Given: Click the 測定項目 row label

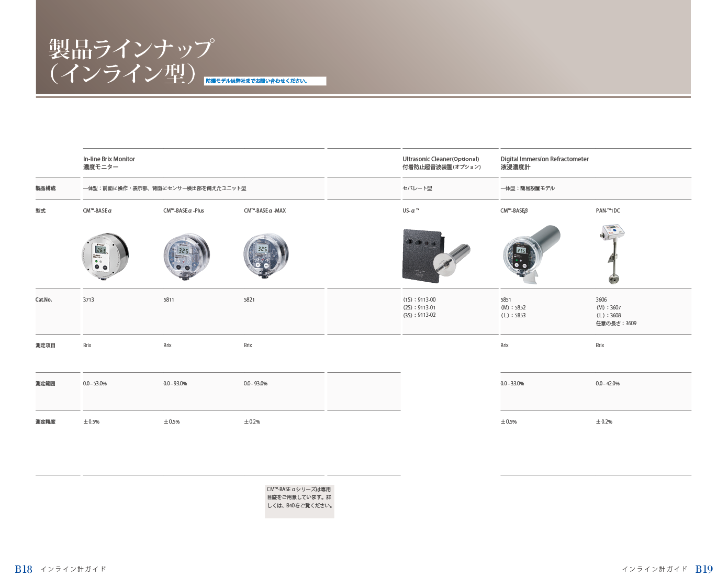Looking at the screenshot, I should (46, 345).
